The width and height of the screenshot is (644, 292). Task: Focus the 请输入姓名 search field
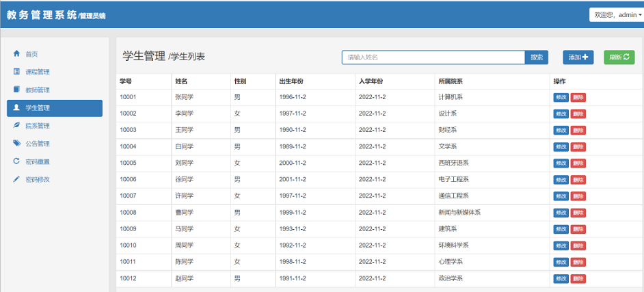[x=433, y=57]
